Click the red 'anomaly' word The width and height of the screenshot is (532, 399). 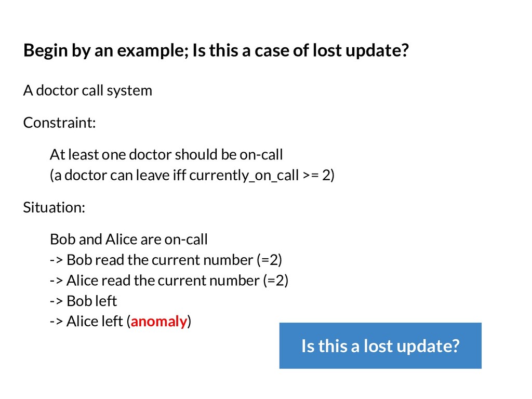159,321
